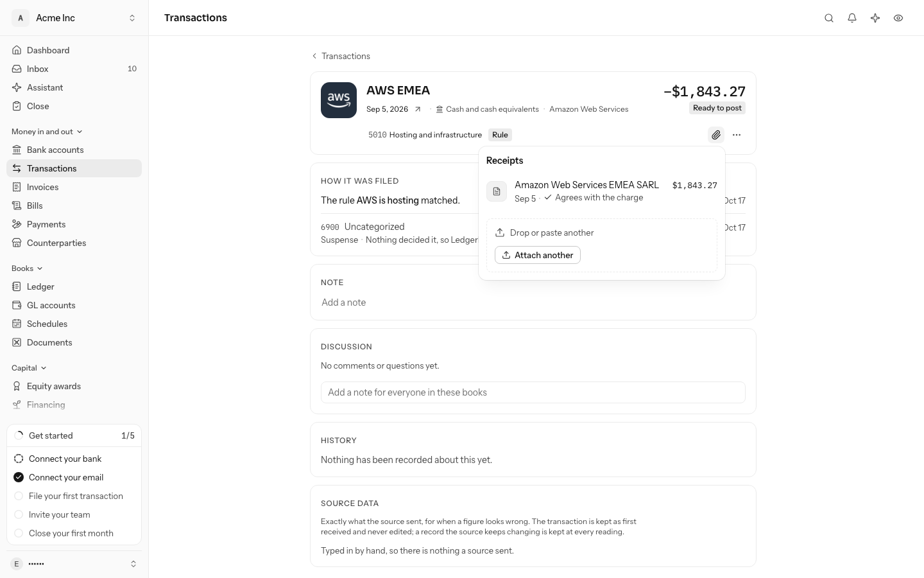Click the Payments icon in sidebar
The height and width of the screenshot is (578, 924).
click(x=17, y=224)
